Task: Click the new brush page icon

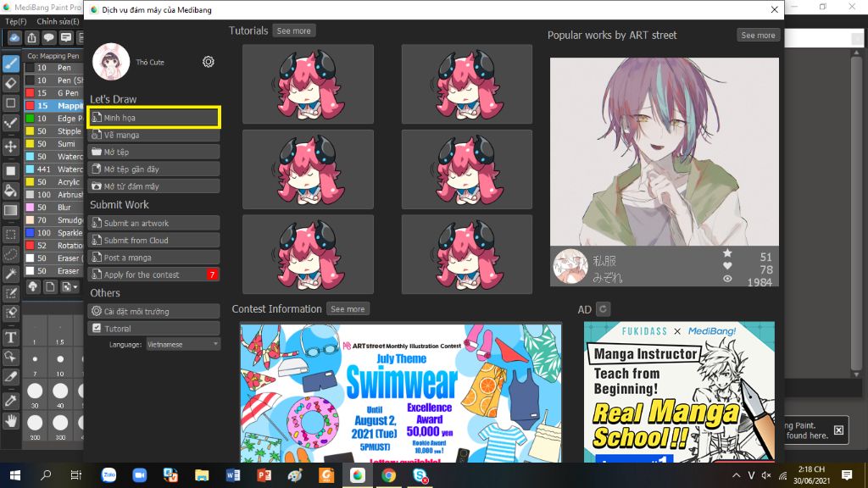Action: coord(50,286)
